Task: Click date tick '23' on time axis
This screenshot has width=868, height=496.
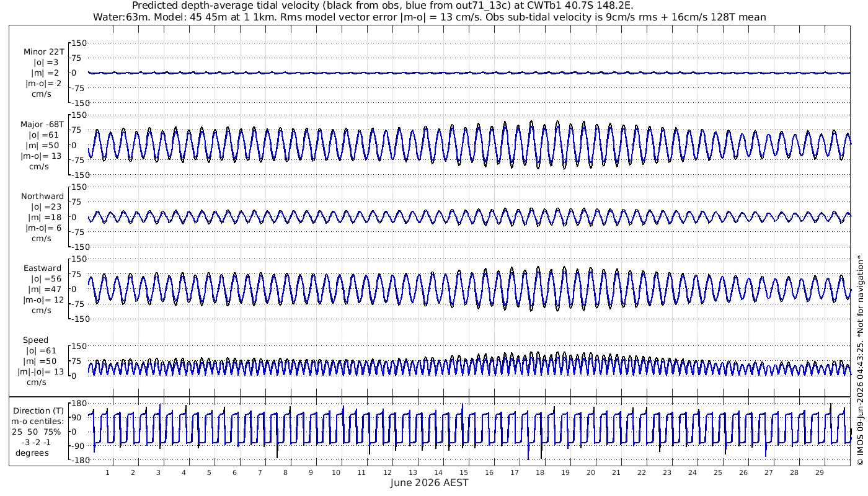Action: pos(667,472)
